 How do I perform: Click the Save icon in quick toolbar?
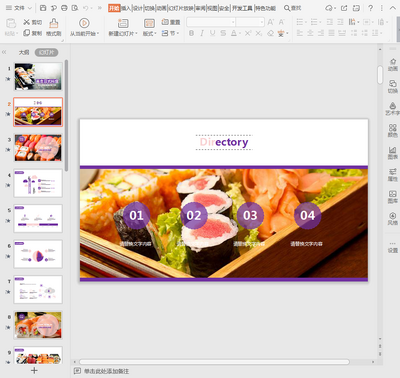[43, 8]
